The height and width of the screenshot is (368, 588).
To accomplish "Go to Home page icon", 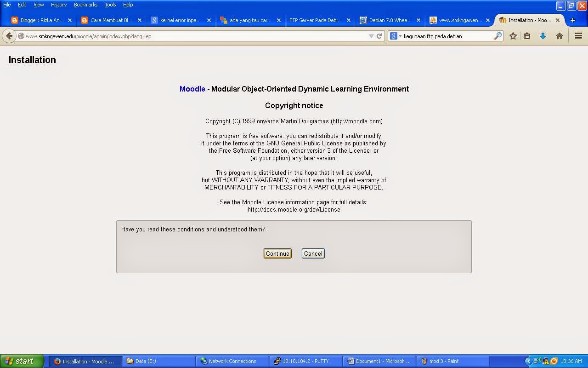I will pos(560,36).
